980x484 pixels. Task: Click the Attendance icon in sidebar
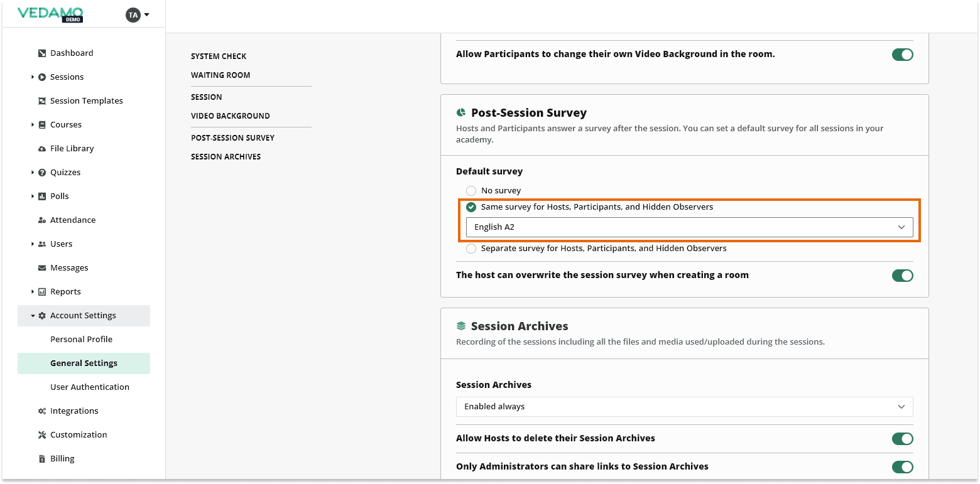42,220
